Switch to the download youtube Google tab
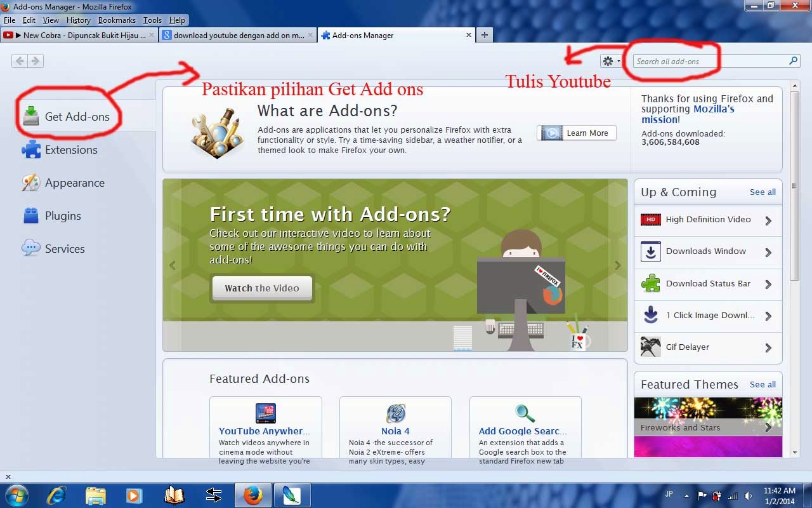The height and width of the screenshot is (508, 812). click(x=237, y=36)
